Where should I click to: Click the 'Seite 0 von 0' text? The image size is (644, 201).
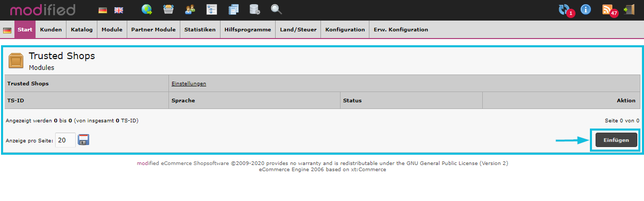622,120
